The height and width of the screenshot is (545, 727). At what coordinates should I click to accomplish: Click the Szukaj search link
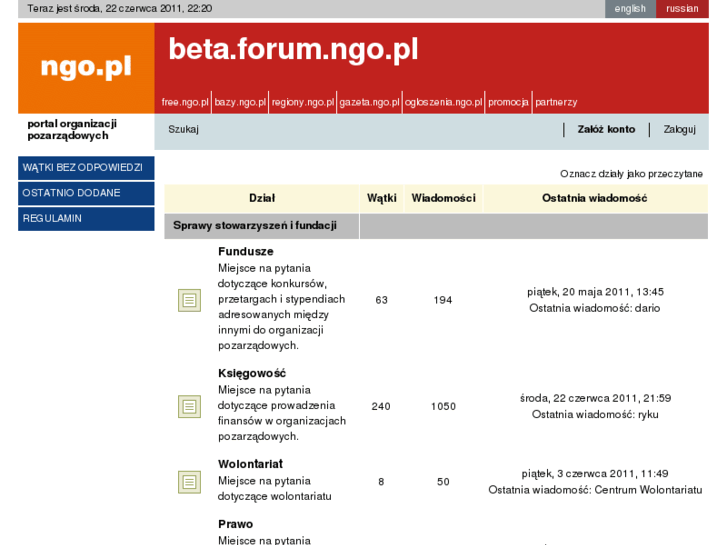[x=183, y=129]
